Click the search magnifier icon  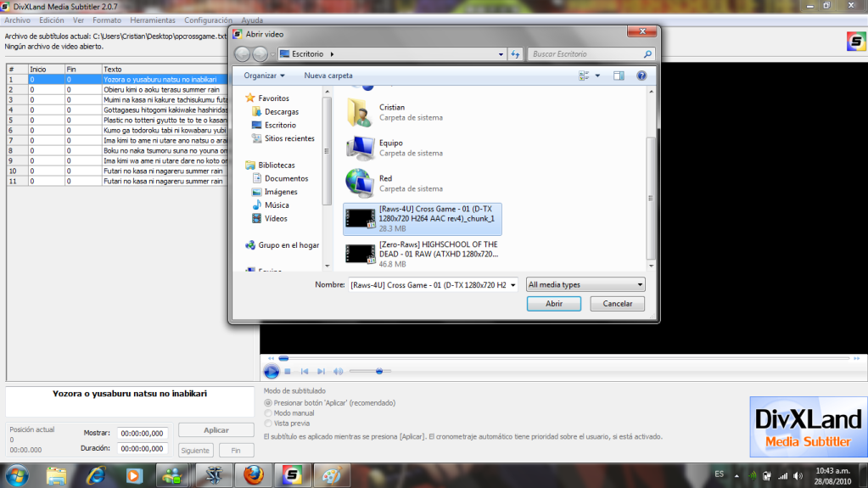click(x=647, y=53)
